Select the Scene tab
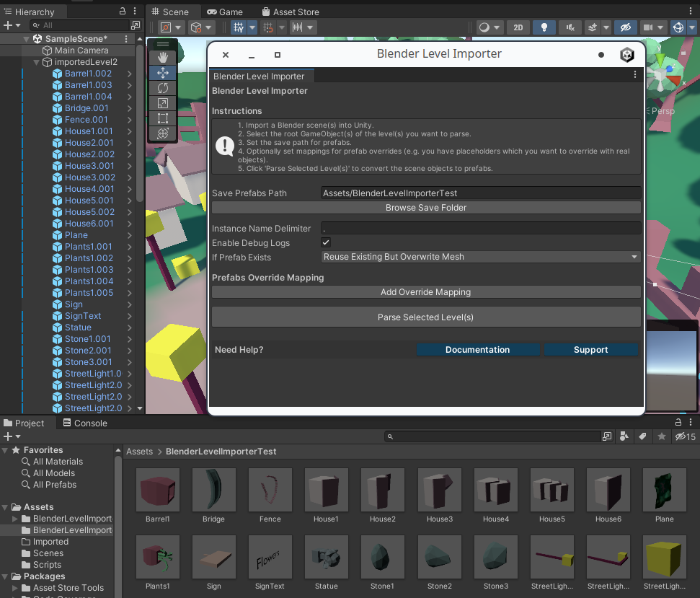The image size is (700, 598). point(170,12)
